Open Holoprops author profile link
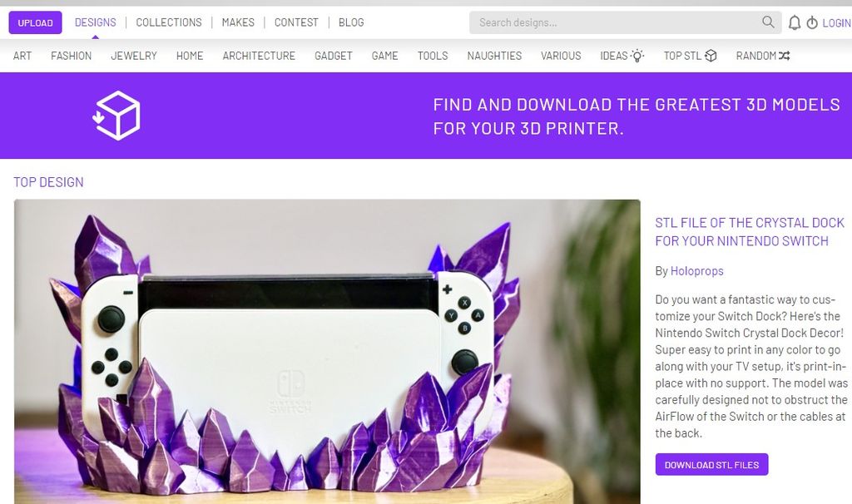 click(696, 270)
